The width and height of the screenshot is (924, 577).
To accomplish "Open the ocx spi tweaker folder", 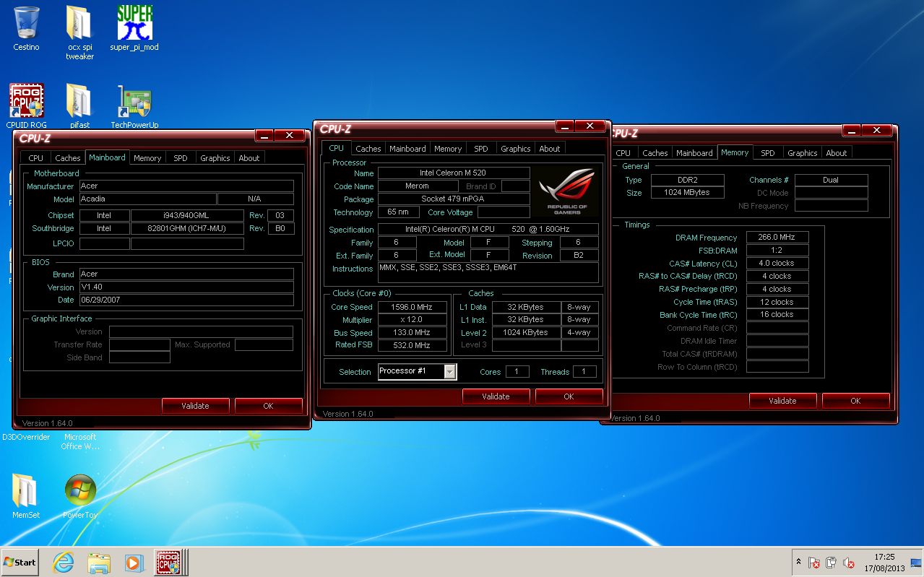I will 79,32.
